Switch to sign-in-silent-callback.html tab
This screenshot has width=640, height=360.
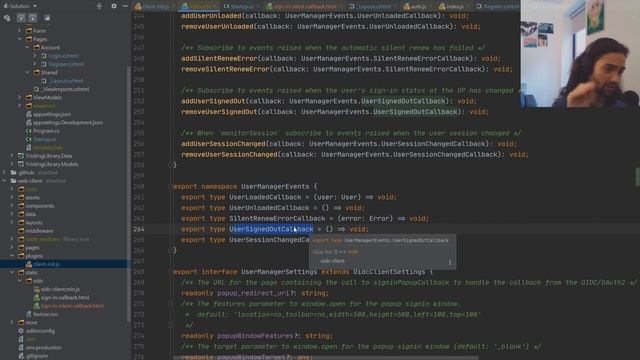pyautogui.click(x=304, y=7)
